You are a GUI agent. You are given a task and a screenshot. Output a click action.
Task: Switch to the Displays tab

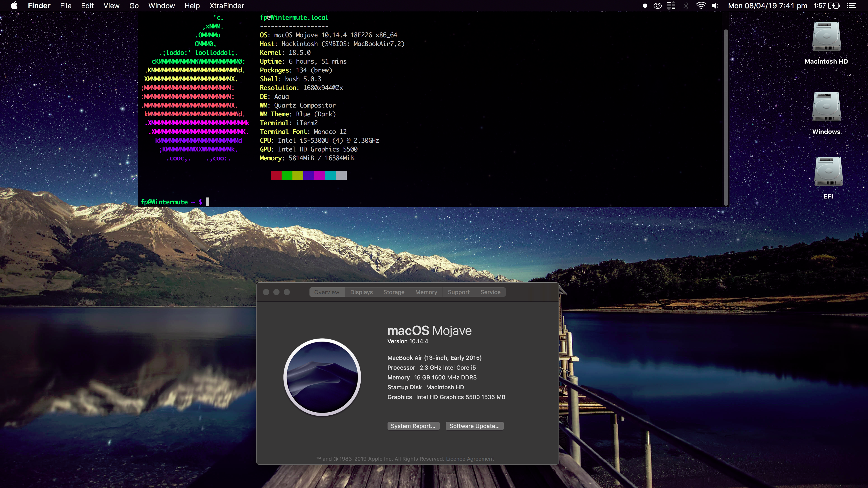click(361, 292)
